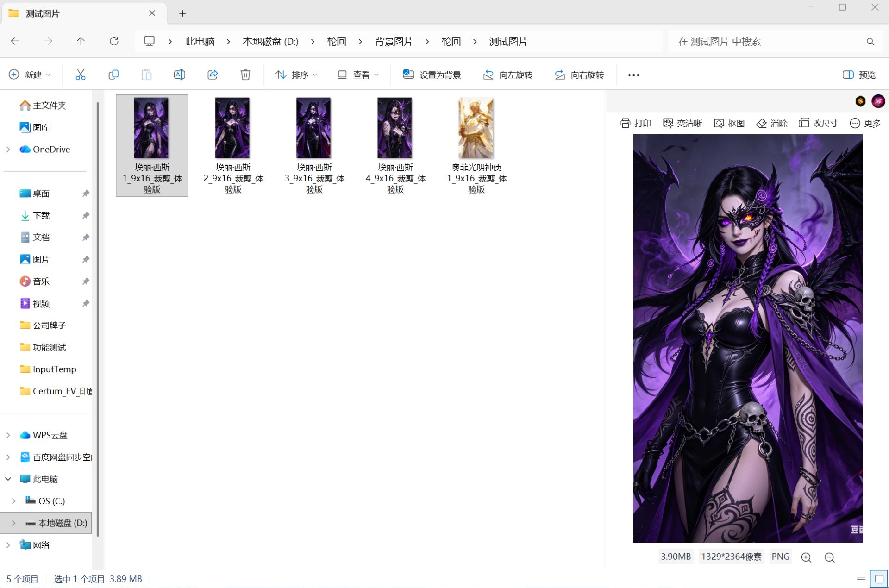This screenshot has height=588, width=889.
Task: Open the 排序 sort dropdown
Action: [x=296, y=75]
